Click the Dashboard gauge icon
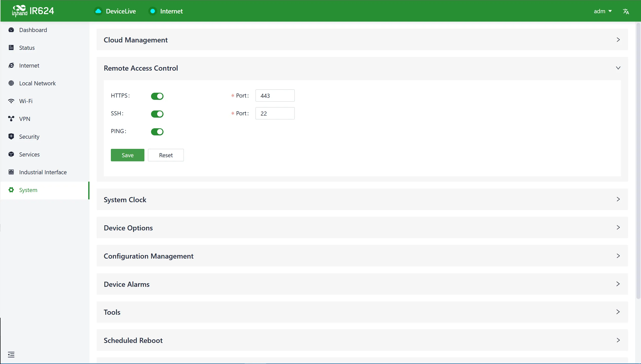The height and width of the screenshot is (364, 641). [x=11, y=30]
